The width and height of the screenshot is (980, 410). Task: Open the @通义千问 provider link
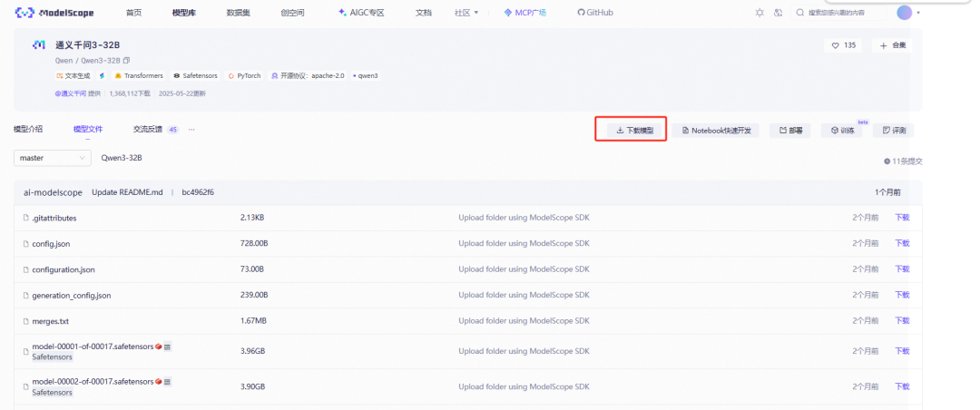tap(70, 93)
